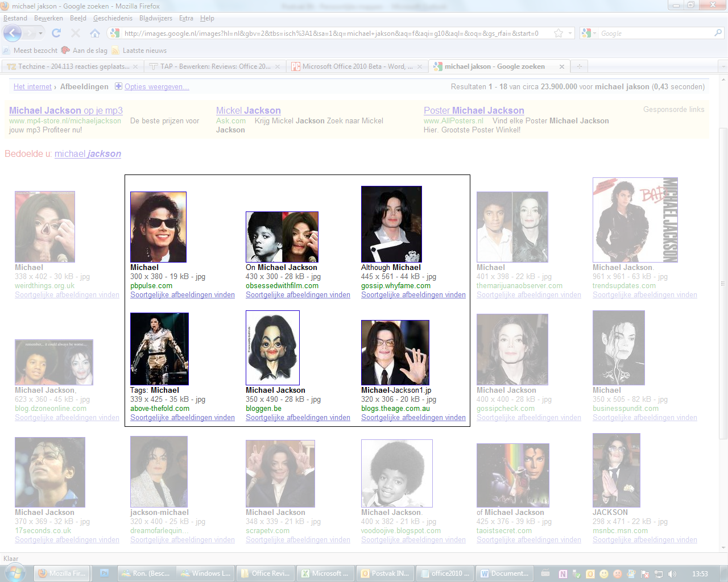728x582 pixels.
Task: Open the Meest bezocht bookmarks folder
Action: click(x=30, y=51)
